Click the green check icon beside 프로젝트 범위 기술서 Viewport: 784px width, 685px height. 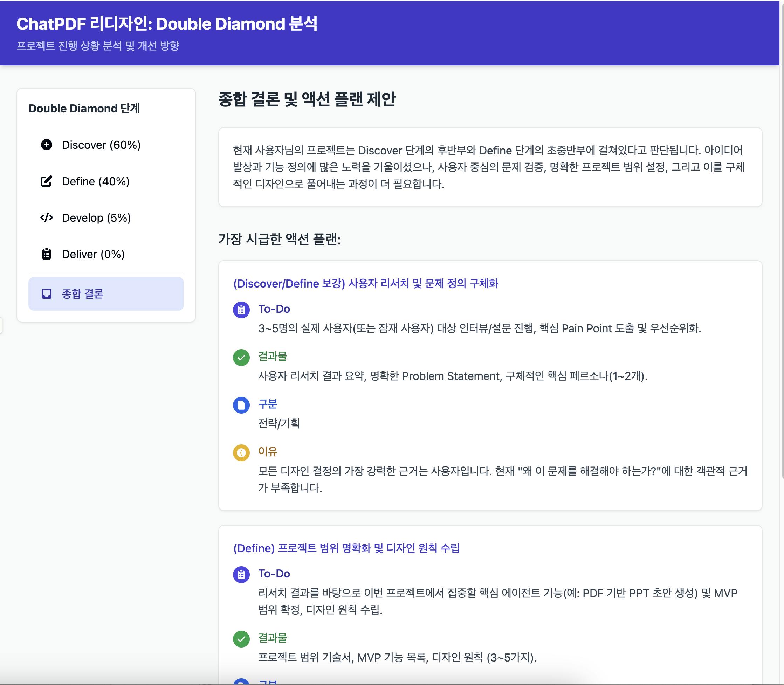241,639
